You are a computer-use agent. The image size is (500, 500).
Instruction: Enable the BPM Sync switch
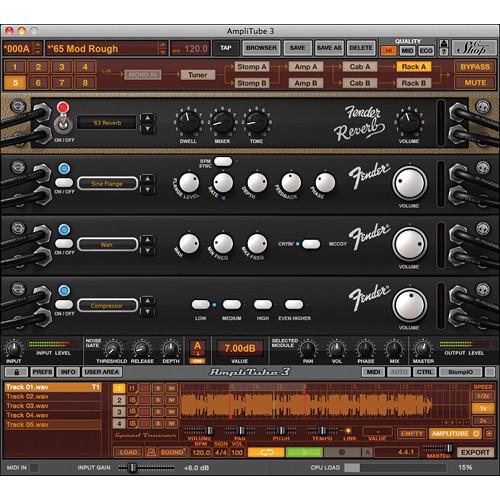pyautogui.click(x=223, y=162)
